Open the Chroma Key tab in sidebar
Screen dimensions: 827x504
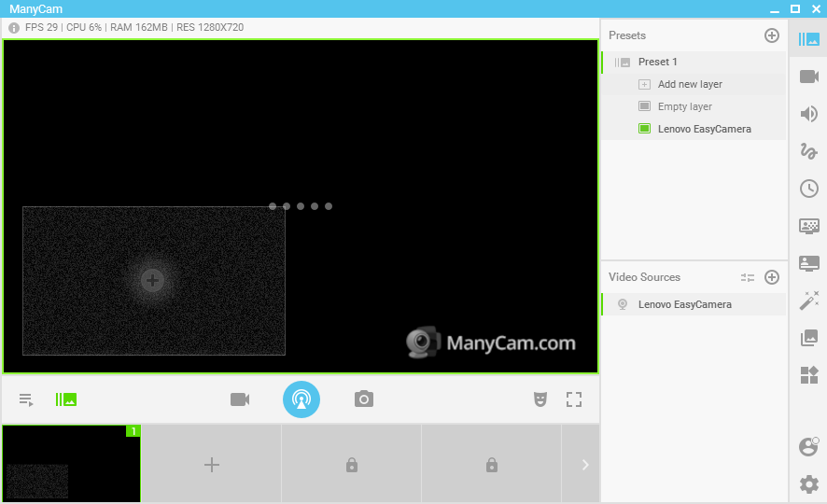808,226
